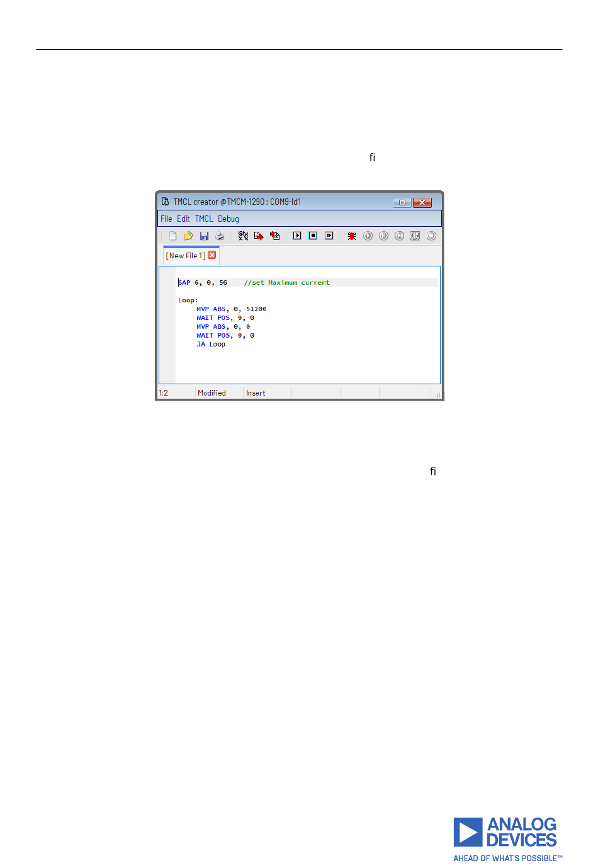Click the Modified status bar entry
The image size is (598, 868).
212,392
